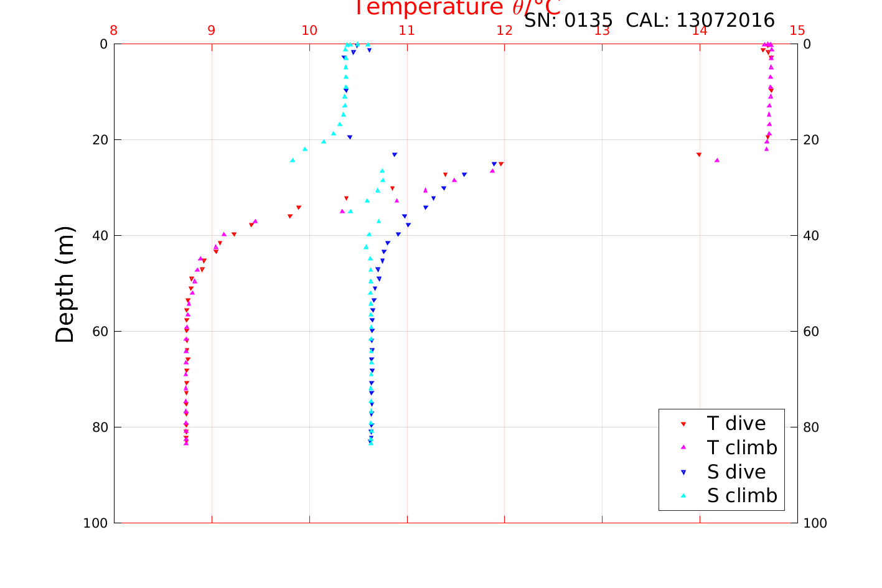Click the 'S dive' legend label
882x588 pixels.
pyautogui.click(x=736, y=472)
